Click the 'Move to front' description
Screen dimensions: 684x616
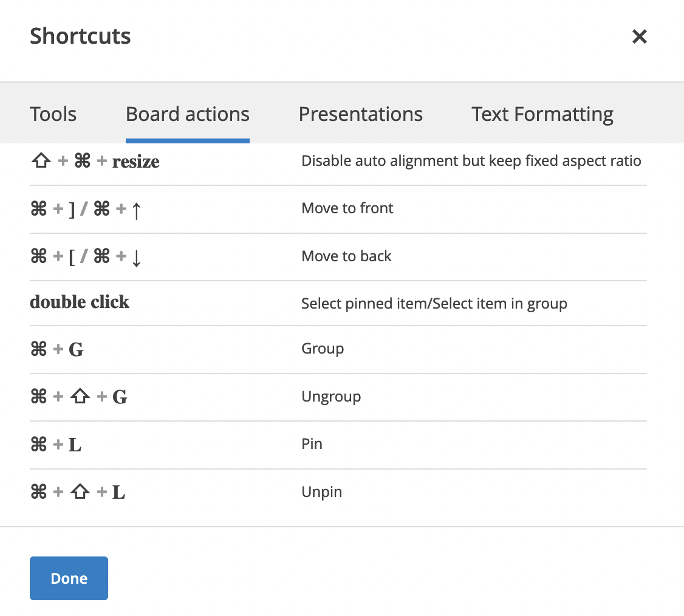[x=347, y=208]
